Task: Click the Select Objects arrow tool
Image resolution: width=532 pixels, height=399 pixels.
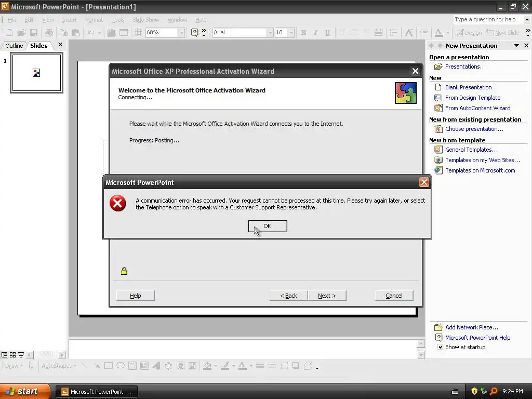Action: pyautogui.click(x=31, y=366)
